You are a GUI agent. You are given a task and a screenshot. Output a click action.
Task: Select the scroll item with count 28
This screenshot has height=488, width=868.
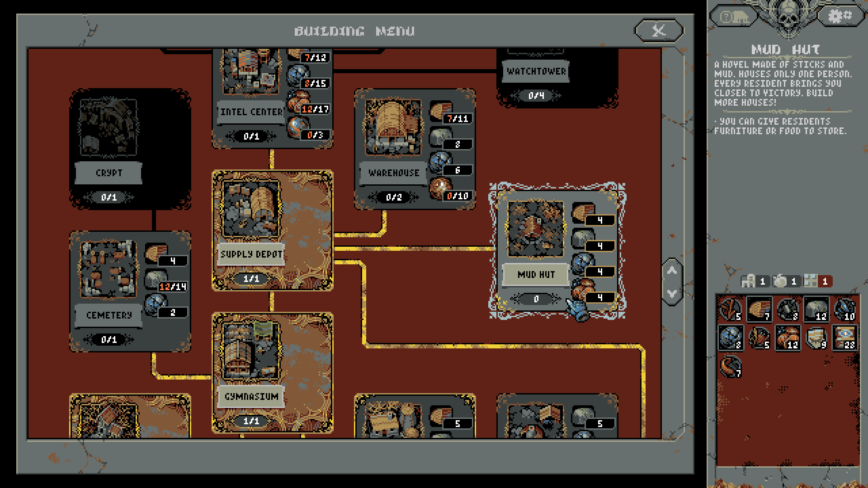pyautogui.click(x=844, y=338)
